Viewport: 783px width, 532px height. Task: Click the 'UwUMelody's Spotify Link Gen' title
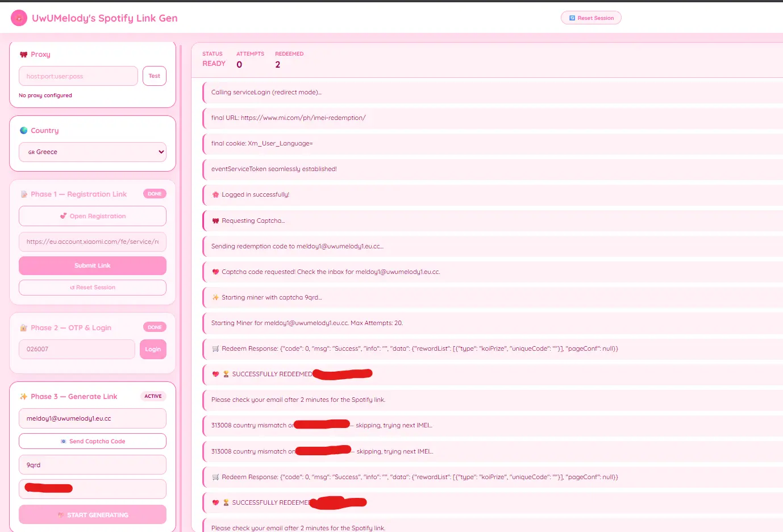(x=105, y=18)
